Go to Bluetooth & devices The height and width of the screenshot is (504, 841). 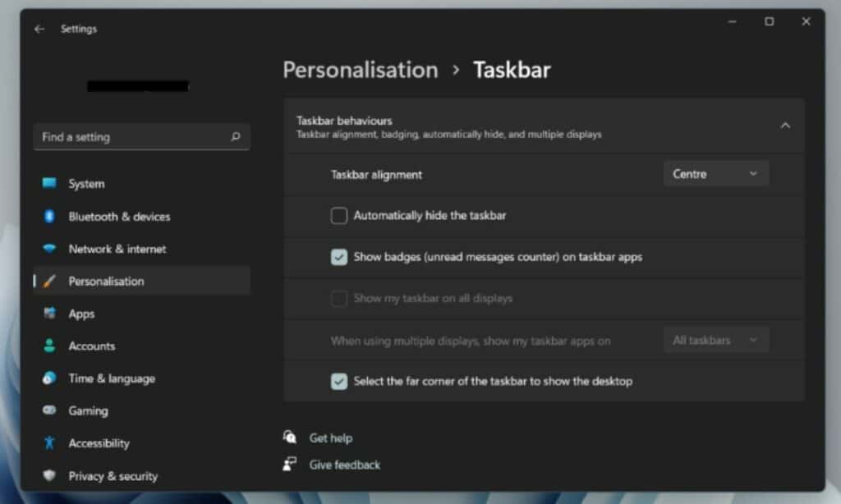point(141,216)
